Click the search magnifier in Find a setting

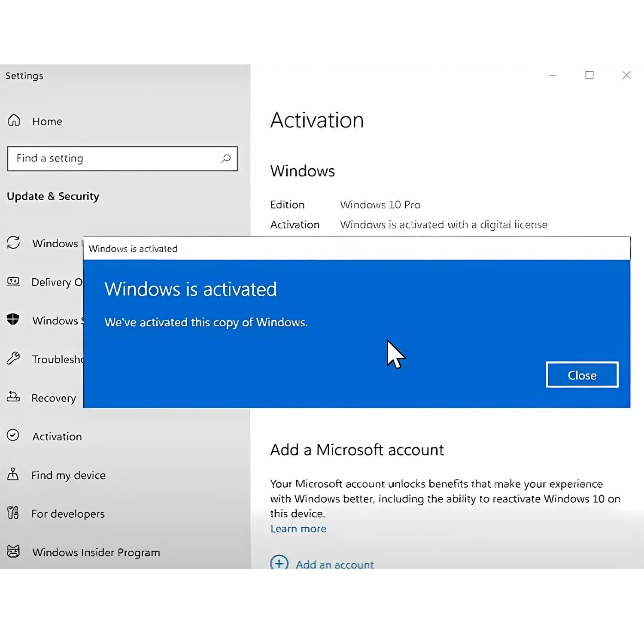click(x=226, y=158)
